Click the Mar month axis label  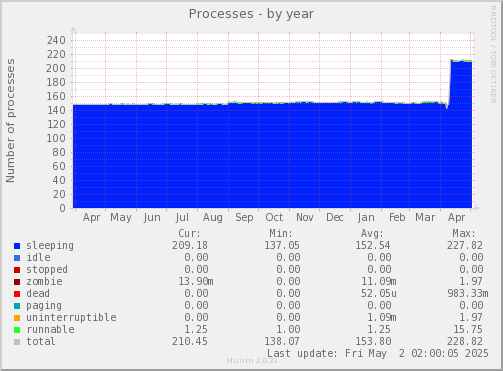[x=425, y=218]
